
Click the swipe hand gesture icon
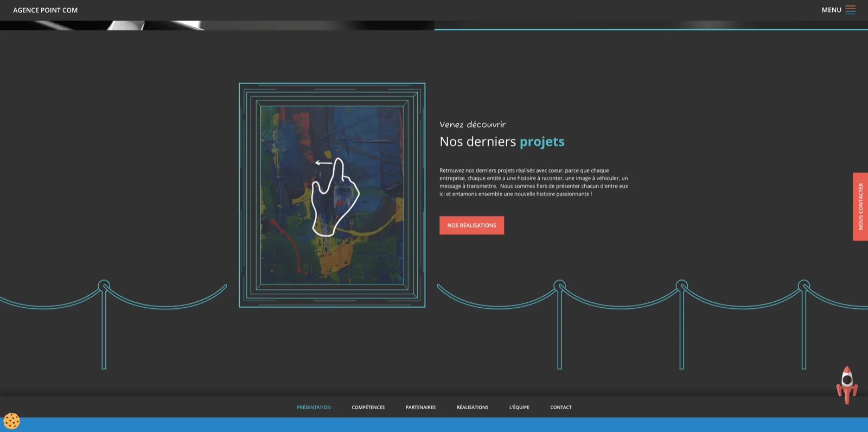click(x=335, y=197)
